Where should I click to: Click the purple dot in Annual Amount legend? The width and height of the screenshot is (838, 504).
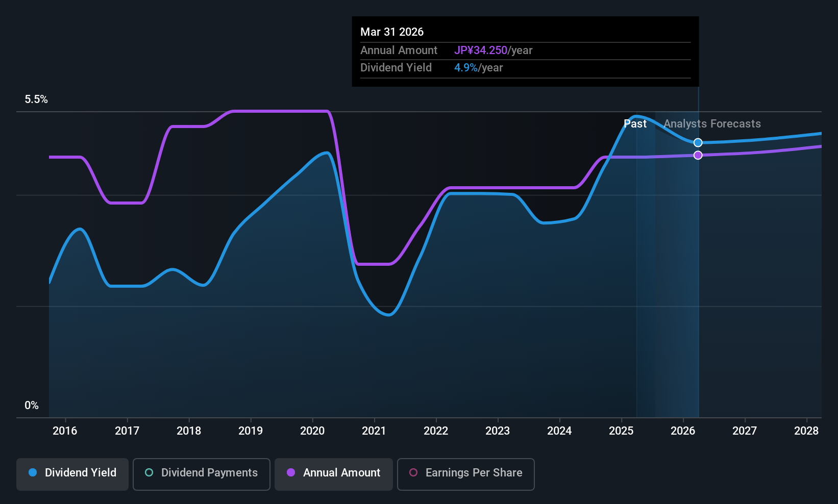coord(291,472)
